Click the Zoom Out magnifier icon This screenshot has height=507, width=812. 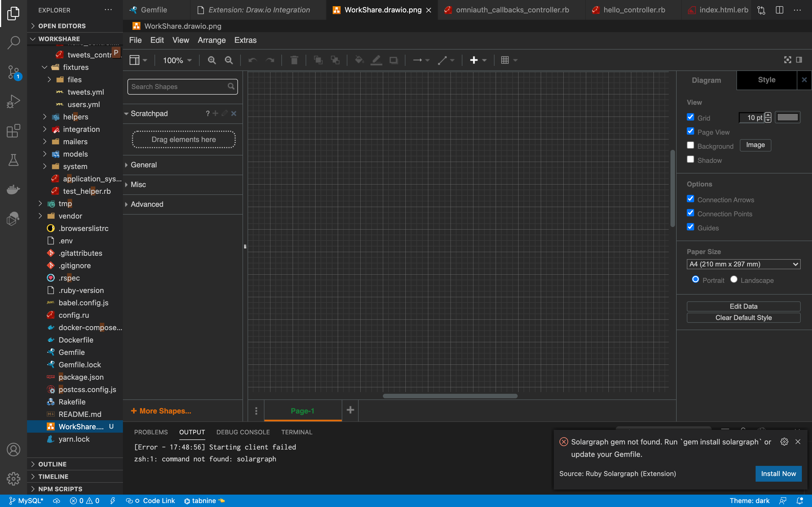click(x=229, y=60)
